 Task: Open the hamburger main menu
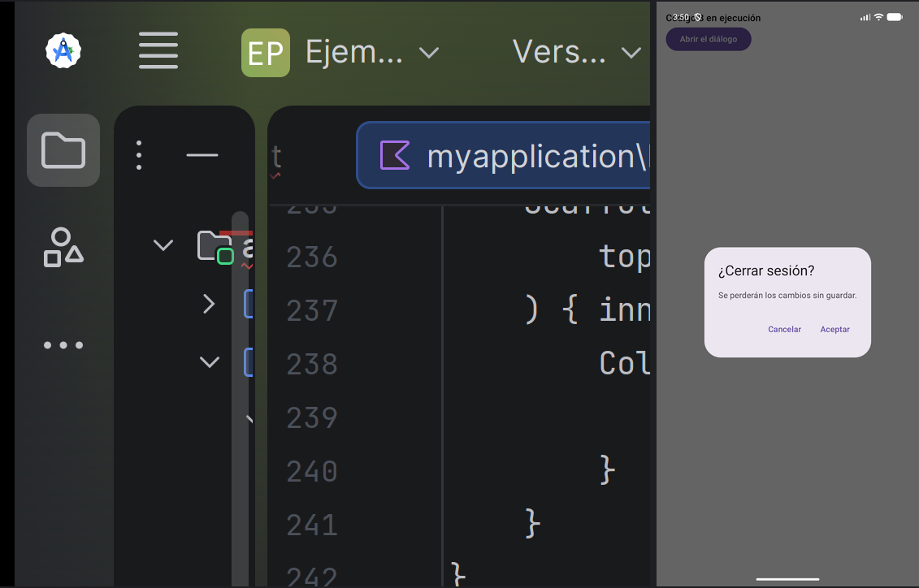[x=158, y=50]
